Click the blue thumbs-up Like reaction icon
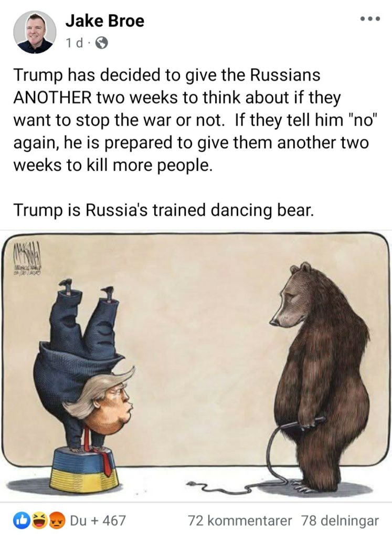 (21, 521)
